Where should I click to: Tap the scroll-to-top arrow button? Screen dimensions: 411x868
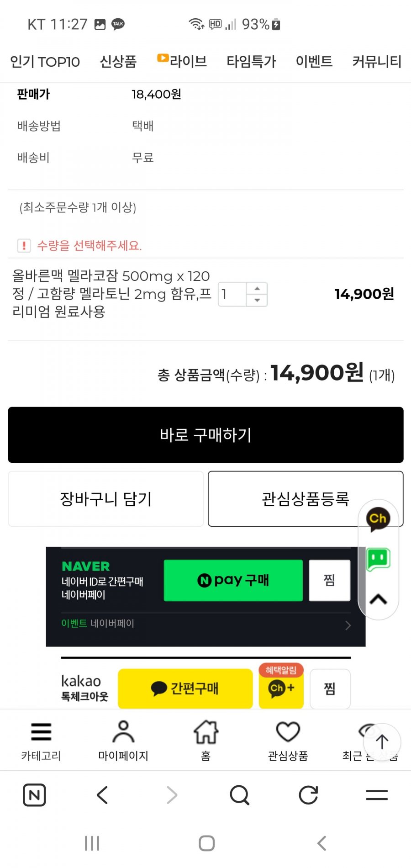(x=382, y=742)
